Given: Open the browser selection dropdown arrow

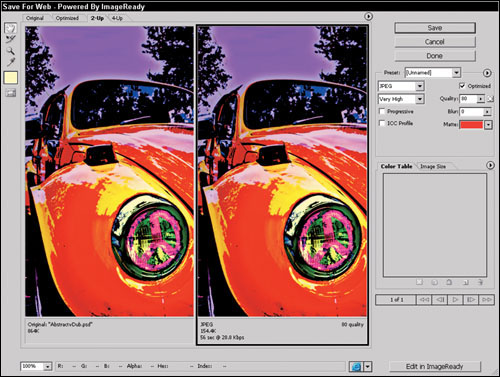Looking at the screenshot, I should pyautogui.click(x=367, y=366).
